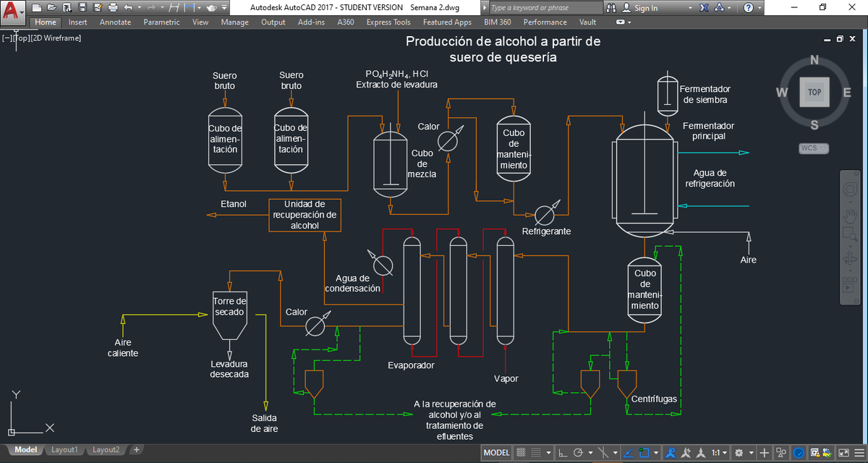Add a new layout with plus button

click(136, 450)
